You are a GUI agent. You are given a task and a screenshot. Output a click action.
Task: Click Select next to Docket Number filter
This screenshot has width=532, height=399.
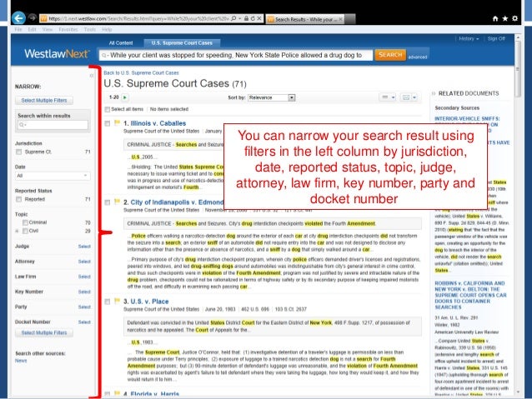pyautogui.click(x=84, y=322)
